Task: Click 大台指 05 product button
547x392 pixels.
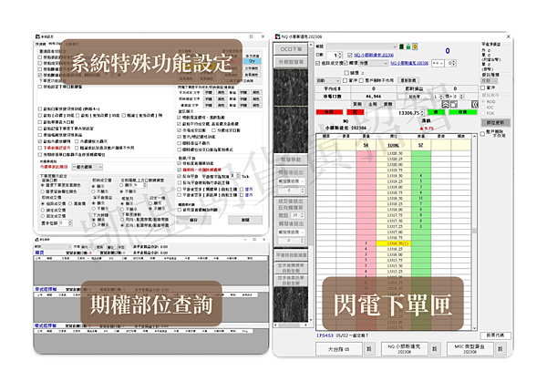Action: [338, 349]
